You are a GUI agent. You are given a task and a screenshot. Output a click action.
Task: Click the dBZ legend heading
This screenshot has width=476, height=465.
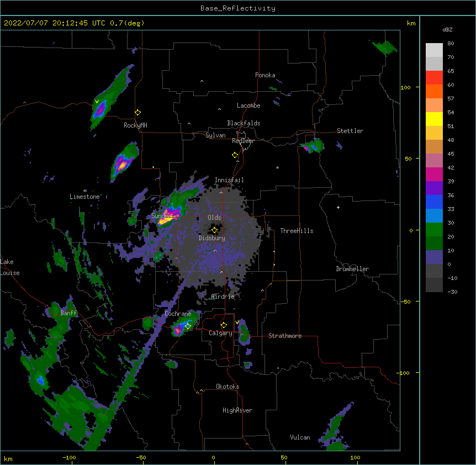click(x=447, y=30)
